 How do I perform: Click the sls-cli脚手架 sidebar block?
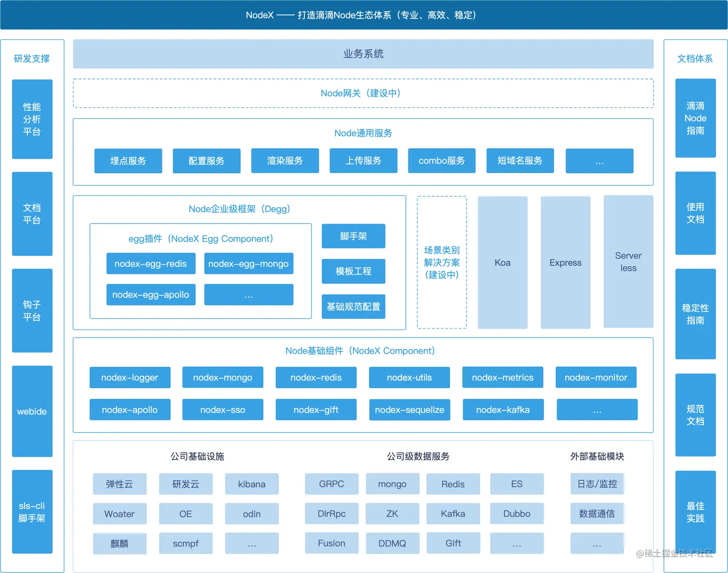click(32, 512)
